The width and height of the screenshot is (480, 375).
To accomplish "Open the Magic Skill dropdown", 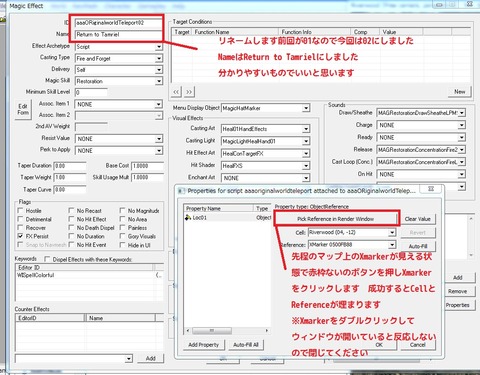I will [159, 81].
